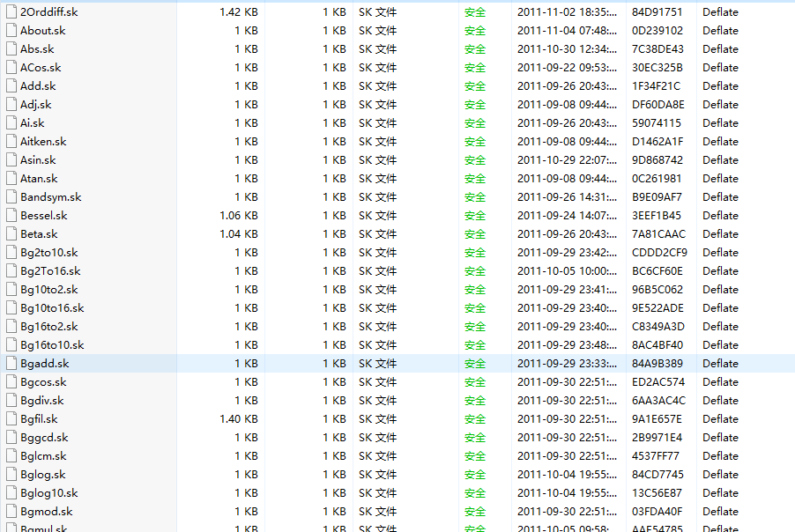Select the Bgfil.sk file icon
Viewport: 795px width, 532px height.
11,418
